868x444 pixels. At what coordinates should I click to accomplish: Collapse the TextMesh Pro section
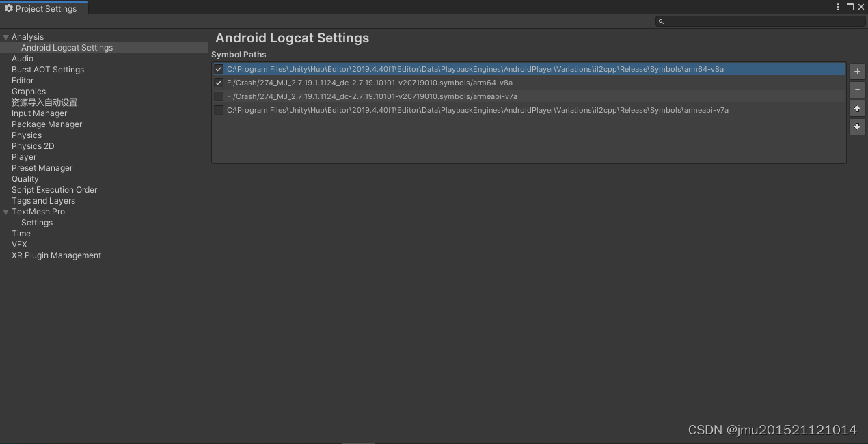click(5, 211)
